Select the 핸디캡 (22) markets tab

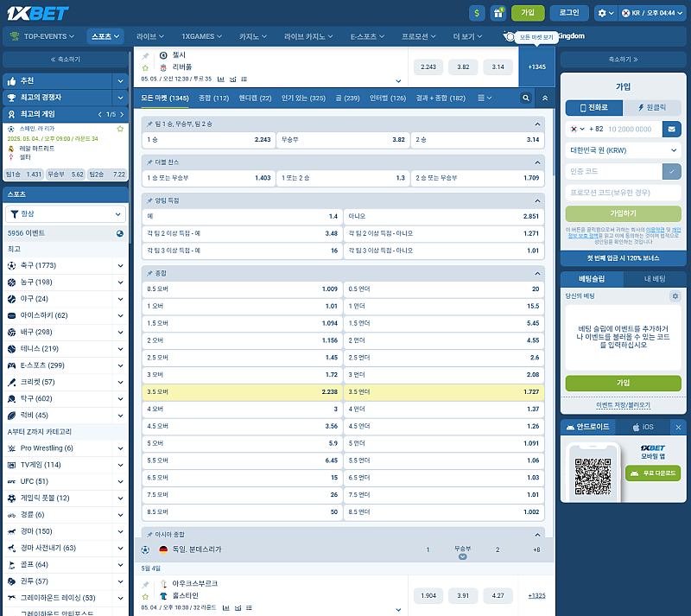255,98
